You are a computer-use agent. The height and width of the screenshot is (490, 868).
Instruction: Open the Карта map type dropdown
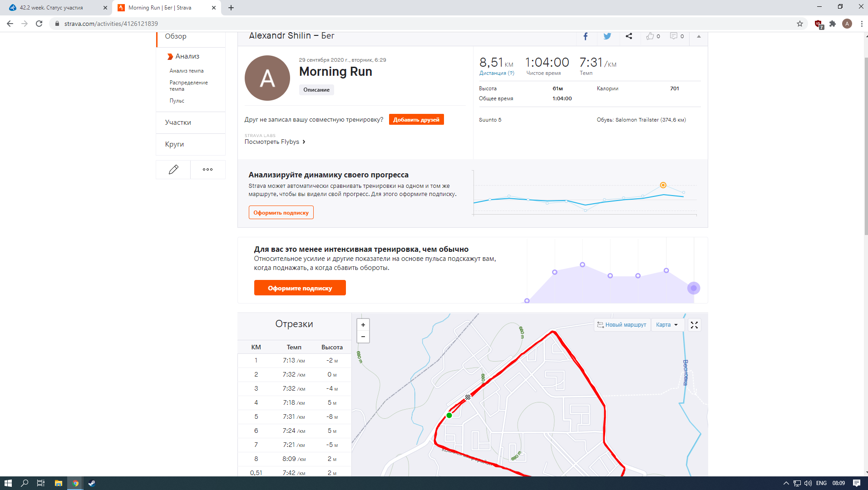[667, 325]
